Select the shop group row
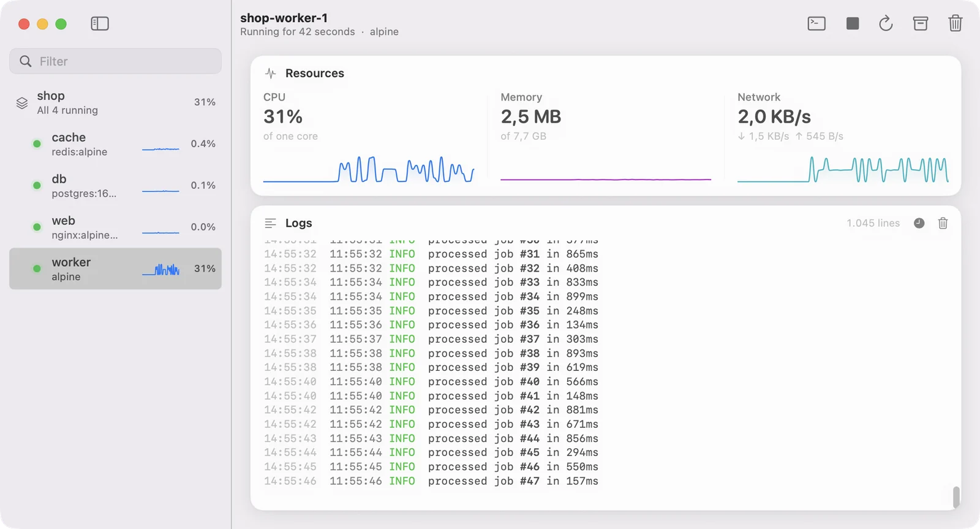The height and width of the screenshot is (529, 980). click(x=115, y=103)
